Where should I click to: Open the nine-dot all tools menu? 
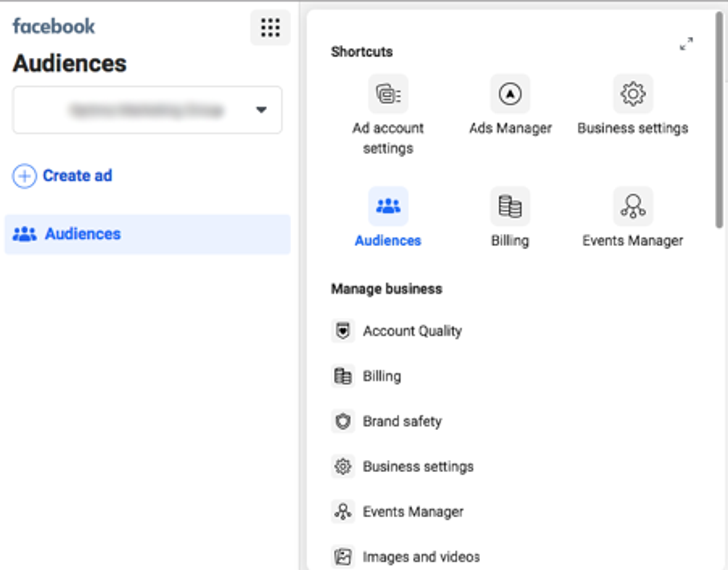pos(270,27)
